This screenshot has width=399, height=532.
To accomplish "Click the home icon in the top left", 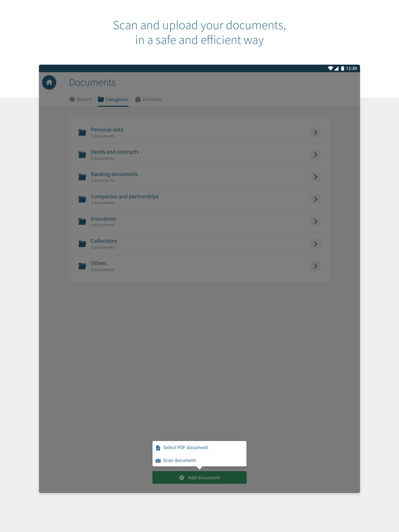I will pyautogui.click(x=49, y=82).
